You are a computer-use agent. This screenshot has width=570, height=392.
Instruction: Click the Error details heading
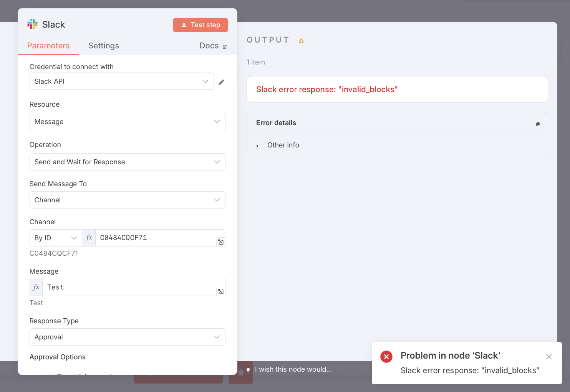tap(276, 123)
